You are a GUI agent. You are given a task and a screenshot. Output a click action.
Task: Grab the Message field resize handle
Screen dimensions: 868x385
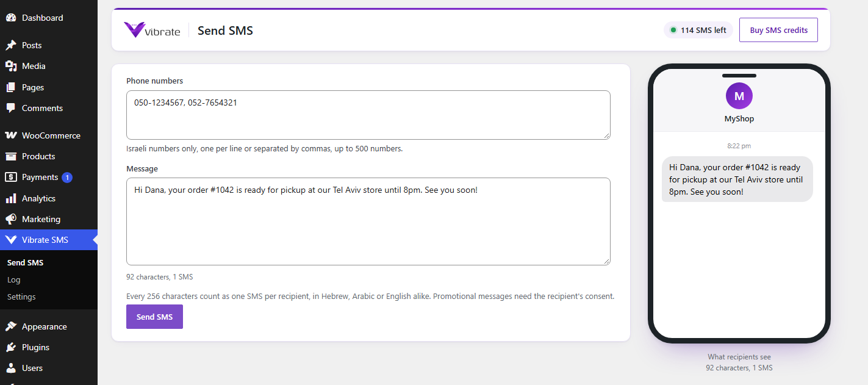point(606,261)
